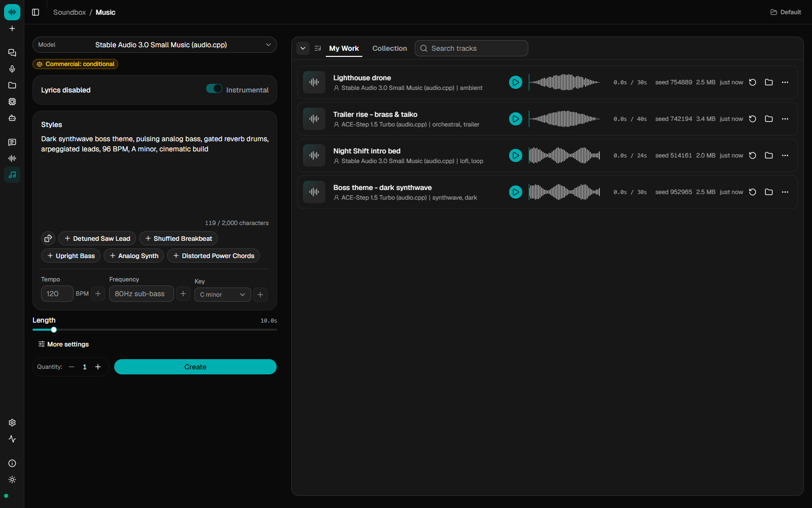This screenshot has width=812, height=508.
Task: Open the Model selection dropdown
Action: pyautogui.click(x=155, y=45)
